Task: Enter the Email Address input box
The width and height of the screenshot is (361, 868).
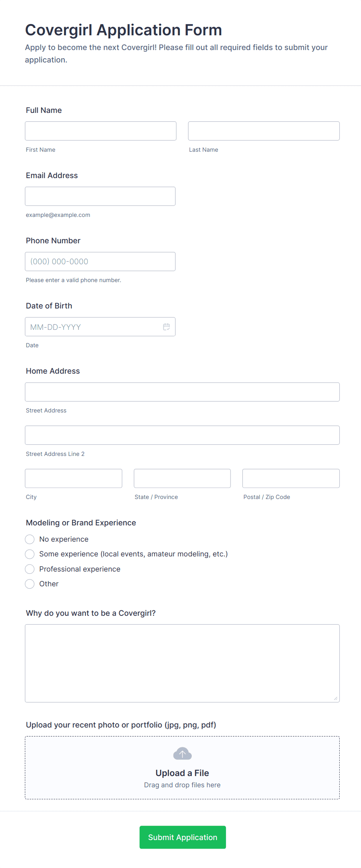Action: [x=100, y=196]
